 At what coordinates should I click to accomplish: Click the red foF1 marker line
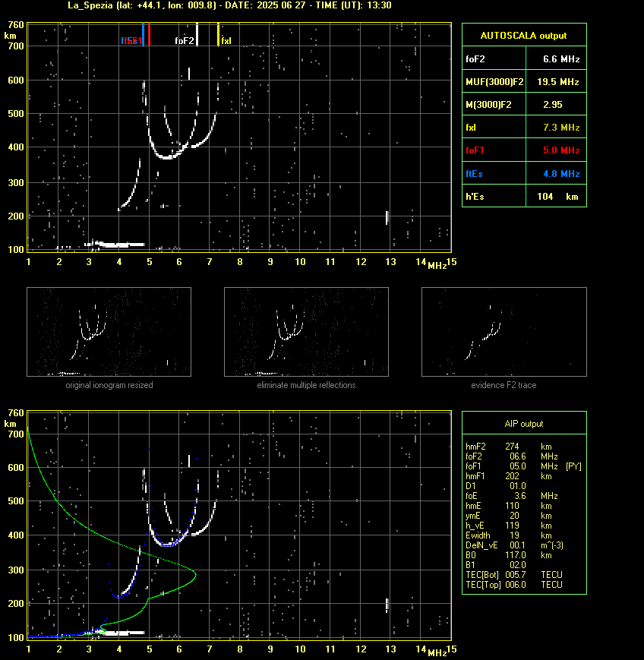(150, 35)
